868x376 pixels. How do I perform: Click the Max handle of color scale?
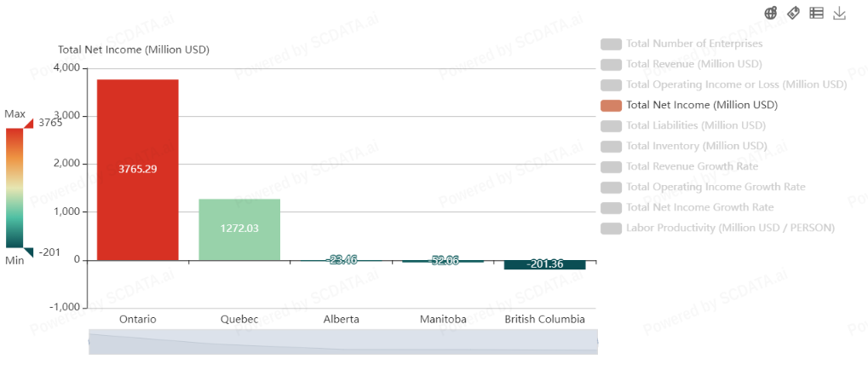pyautogui.click(x=28, y=124)
